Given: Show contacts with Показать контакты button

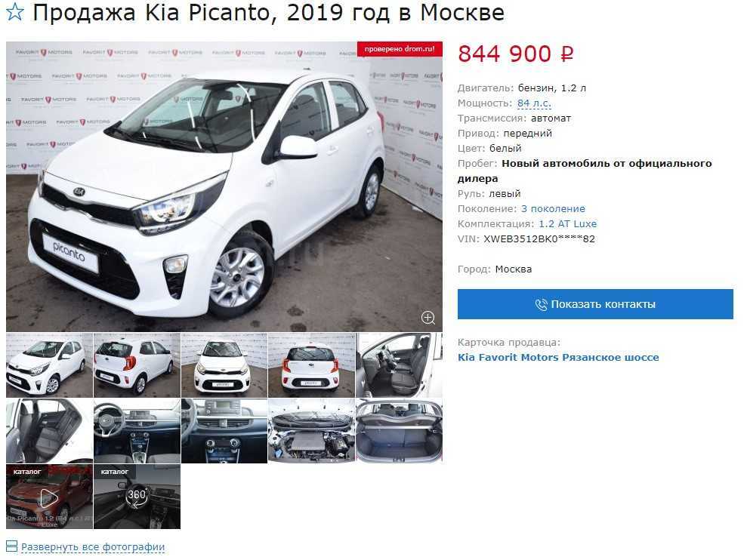Looking at the screenshot, I should (595, 304).
